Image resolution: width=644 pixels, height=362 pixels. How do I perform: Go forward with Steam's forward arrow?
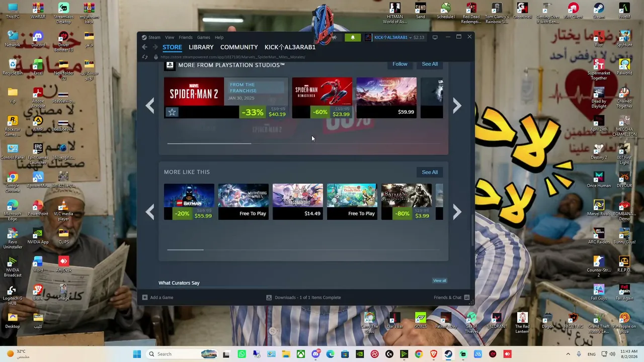click(x=155, y=47)
